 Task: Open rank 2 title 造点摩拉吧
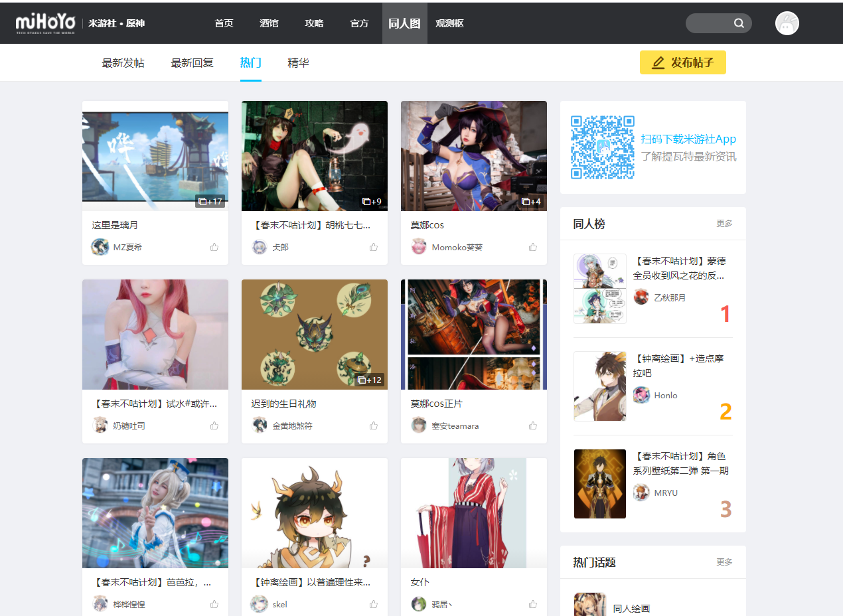[x=678, y=366]
